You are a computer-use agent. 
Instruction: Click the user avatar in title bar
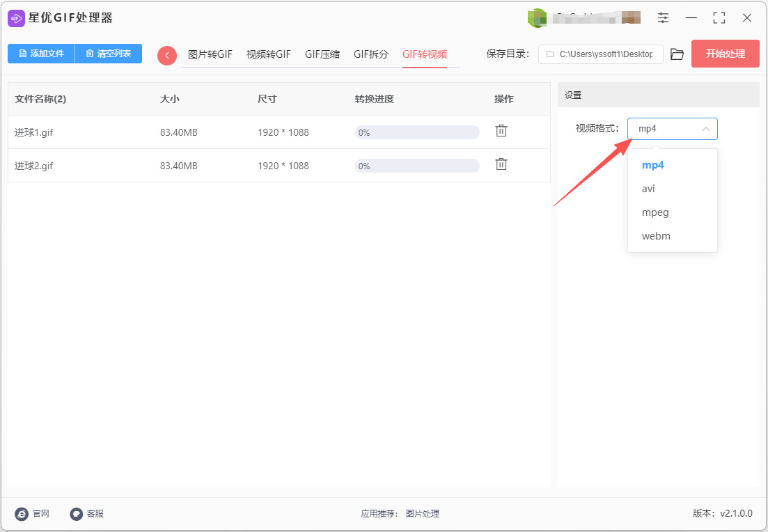click(537, 18)
